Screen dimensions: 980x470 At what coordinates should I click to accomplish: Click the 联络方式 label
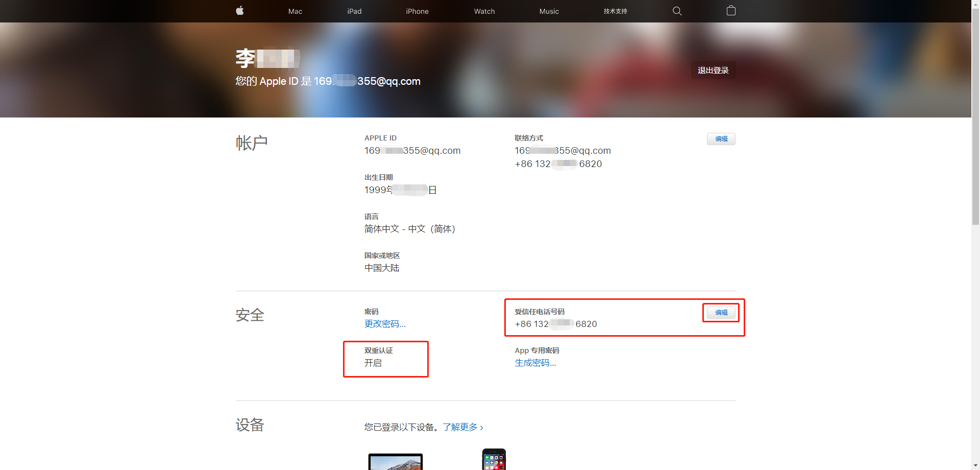(x=529, y=138)
